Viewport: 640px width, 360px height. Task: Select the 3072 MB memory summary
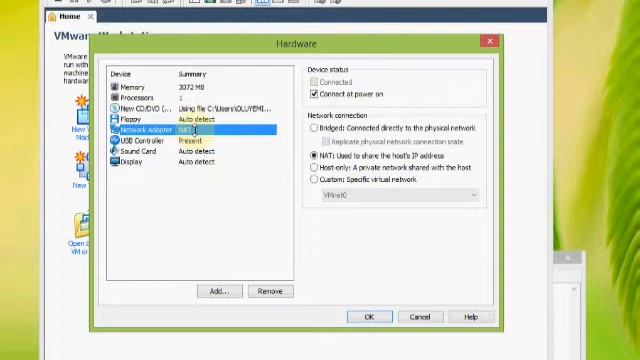(x=191, y=87)
